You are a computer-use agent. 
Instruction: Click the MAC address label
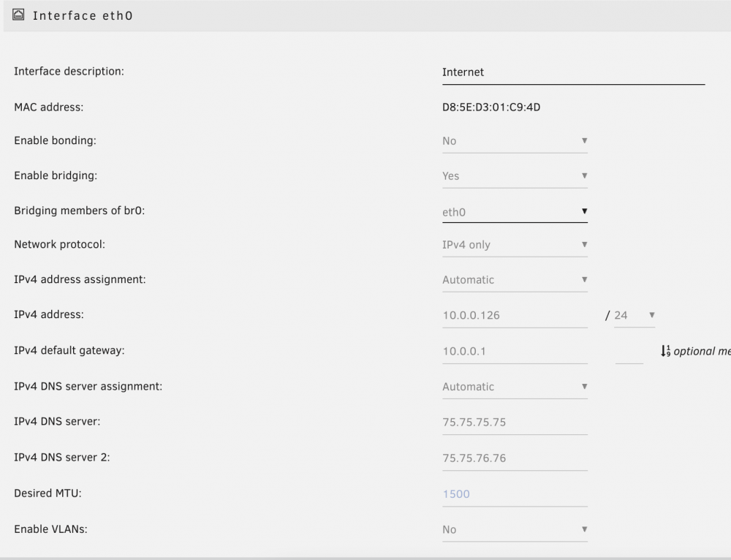tap(48, 107)
